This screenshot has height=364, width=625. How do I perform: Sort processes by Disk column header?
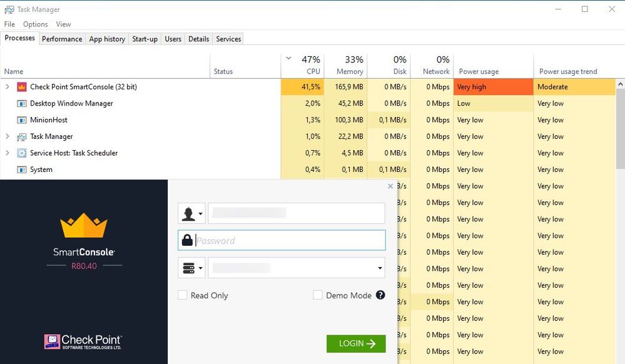tap(389, 66)
